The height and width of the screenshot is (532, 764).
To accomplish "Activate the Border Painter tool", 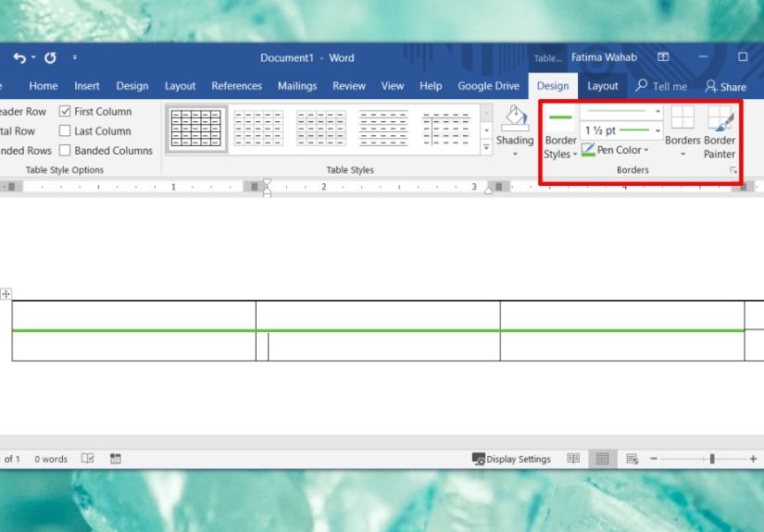I will coord(720,132).
